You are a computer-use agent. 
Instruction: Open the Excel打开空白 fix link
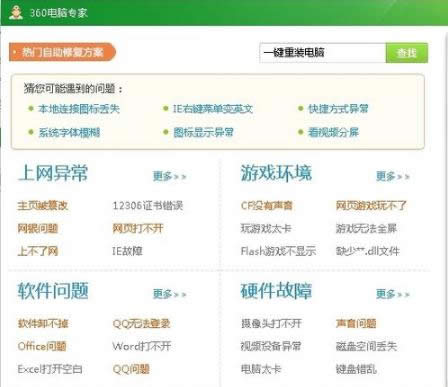tap(50, 369)
